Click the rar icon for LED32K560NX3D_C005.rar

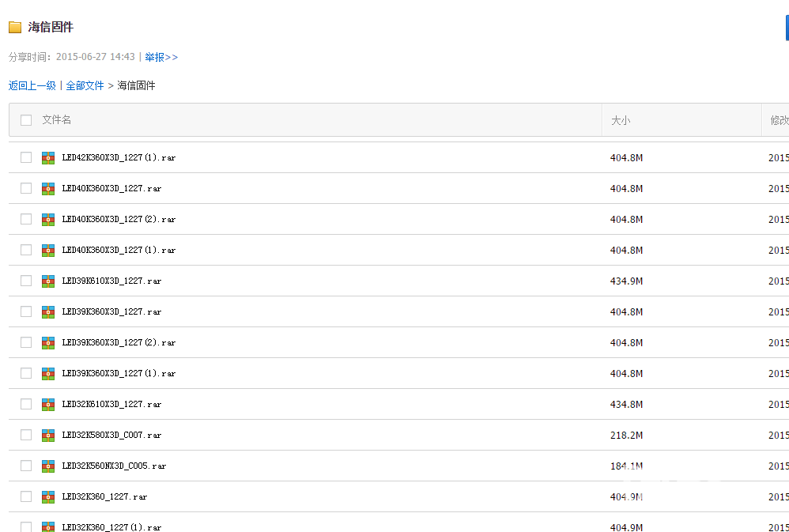[48, 466]
